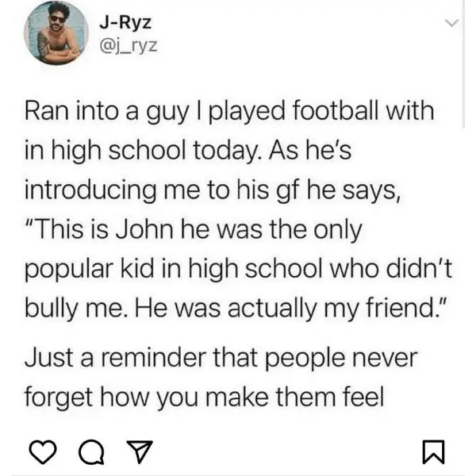Share the post using the paper plane icon

[140, 451]
